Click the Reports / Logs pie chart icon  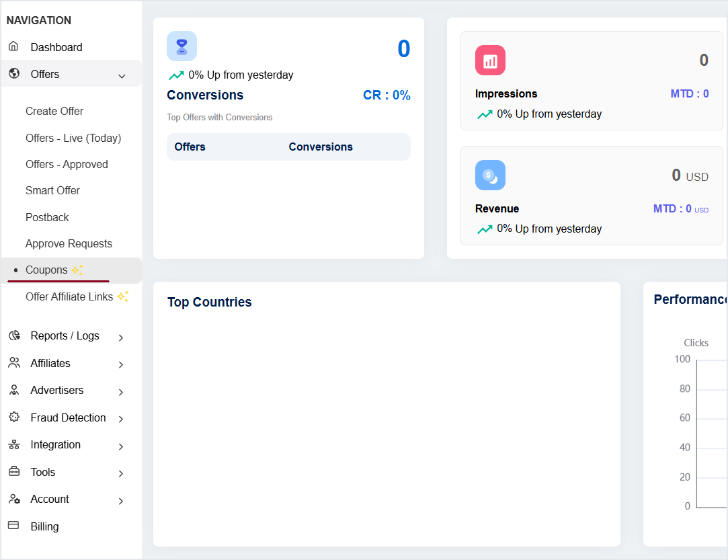(13, 335)
